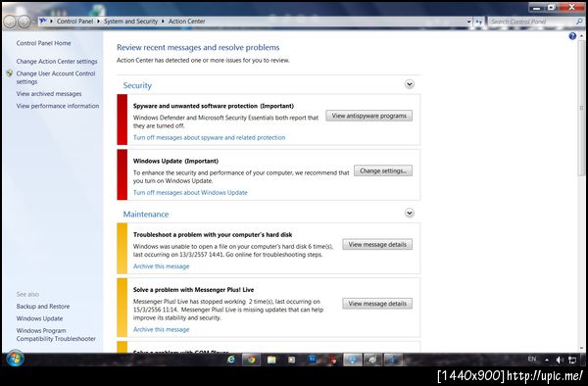Viewport: 588px width, 386px height.
Task: Click the volume speaker tray icon
Action: (x=560, y=361)
